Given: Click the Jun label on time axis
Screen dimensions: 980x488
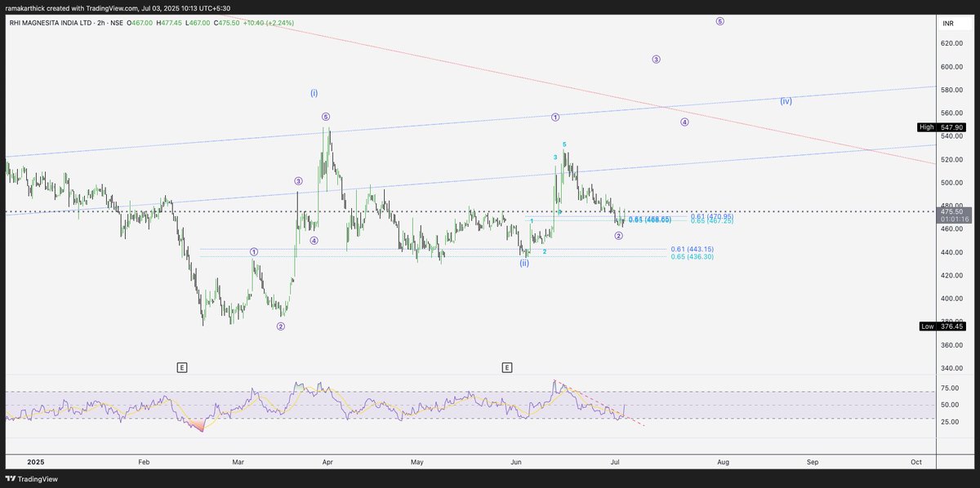Looking at the screenshot, I should (516, 462).
